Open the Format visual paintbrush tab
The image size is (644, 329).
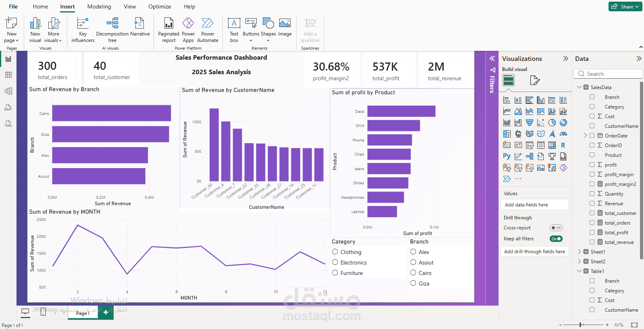(534, 81)
